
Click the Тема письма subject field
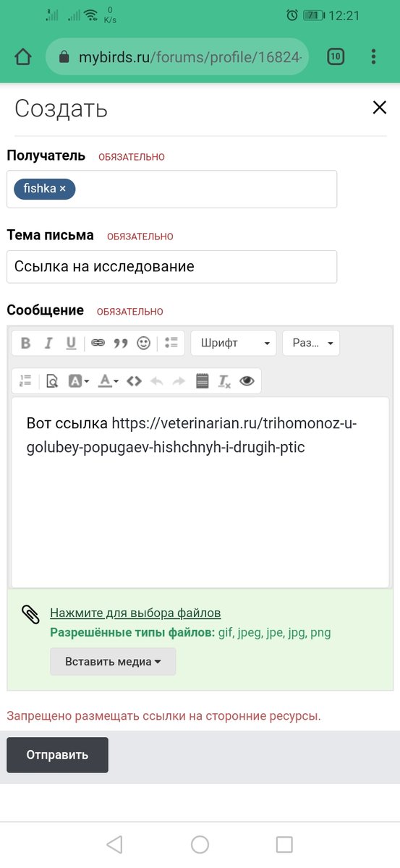172,266
